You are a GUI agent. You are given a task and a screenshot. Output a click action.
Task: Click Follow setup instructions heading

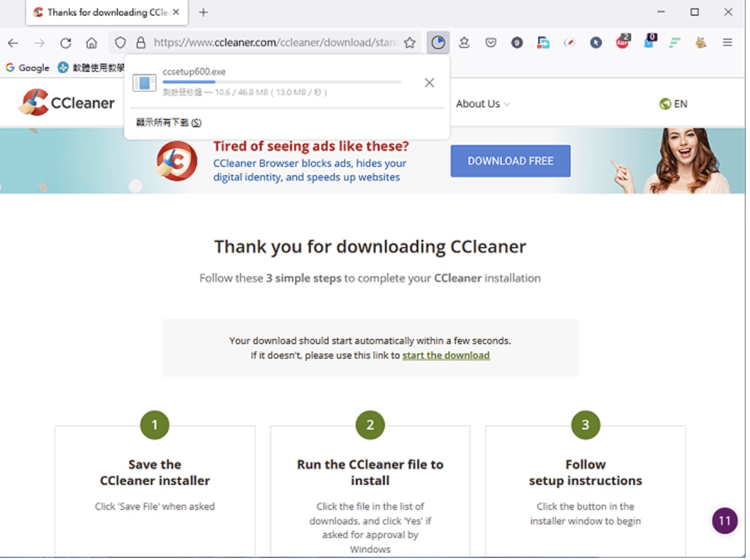tap(586, 472)
